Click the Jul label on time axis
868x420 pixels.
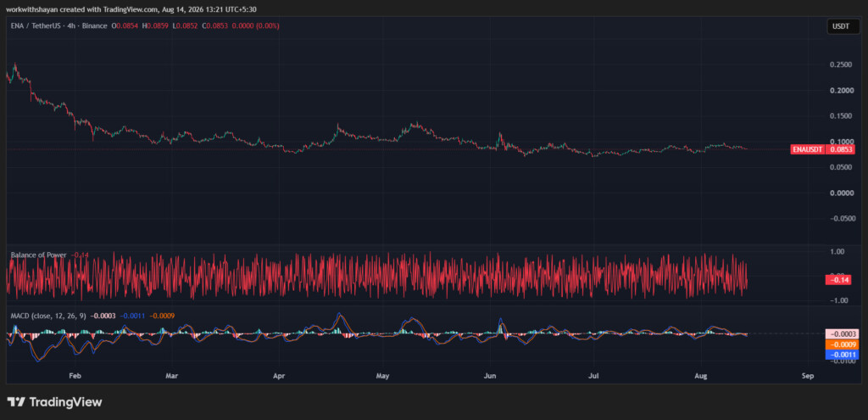click(x=594, y=376)
